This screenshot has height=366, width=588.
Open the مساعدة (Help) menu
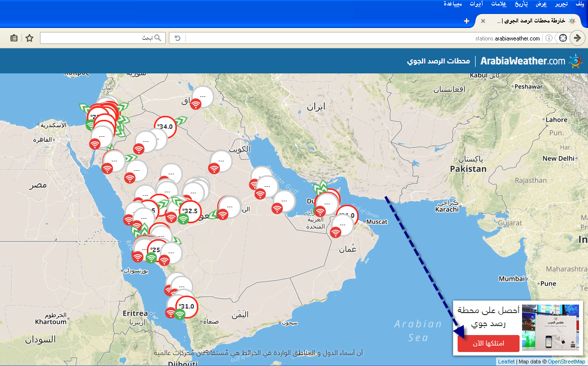[453, 4]
